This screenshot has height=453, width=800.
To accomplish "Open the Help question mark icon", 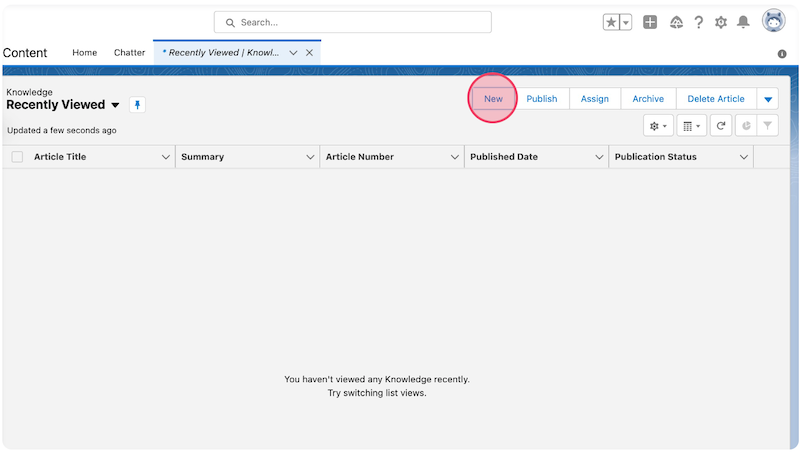I will 698,22.
